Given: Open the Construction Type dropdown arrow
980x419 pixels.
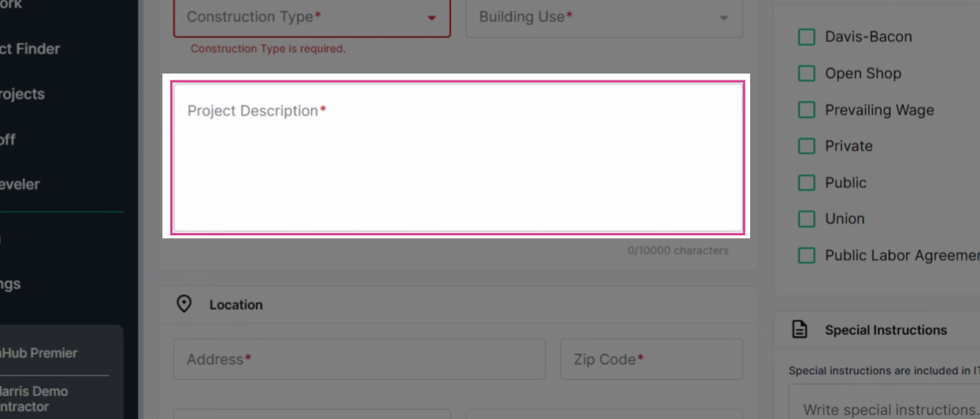Looking at the screenshot, I should pos(431,18).
